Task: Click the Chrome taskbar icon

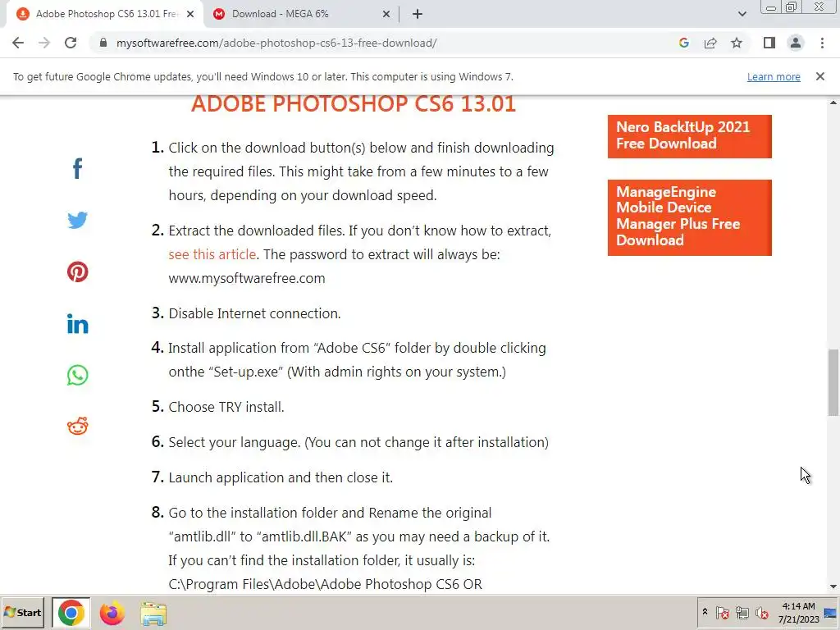Action: point(71,613)
